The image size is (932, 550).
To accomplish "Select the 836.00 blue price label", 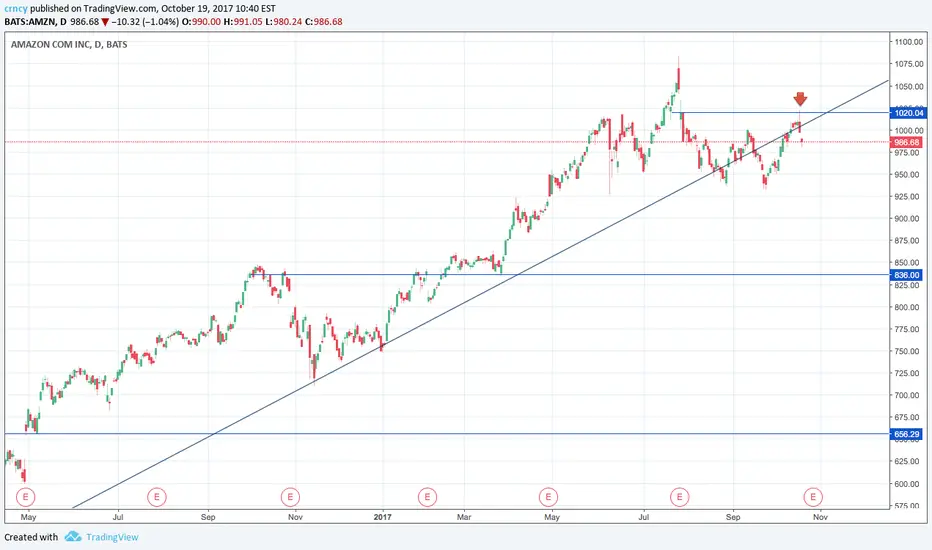I will click(x=906, y=275).
